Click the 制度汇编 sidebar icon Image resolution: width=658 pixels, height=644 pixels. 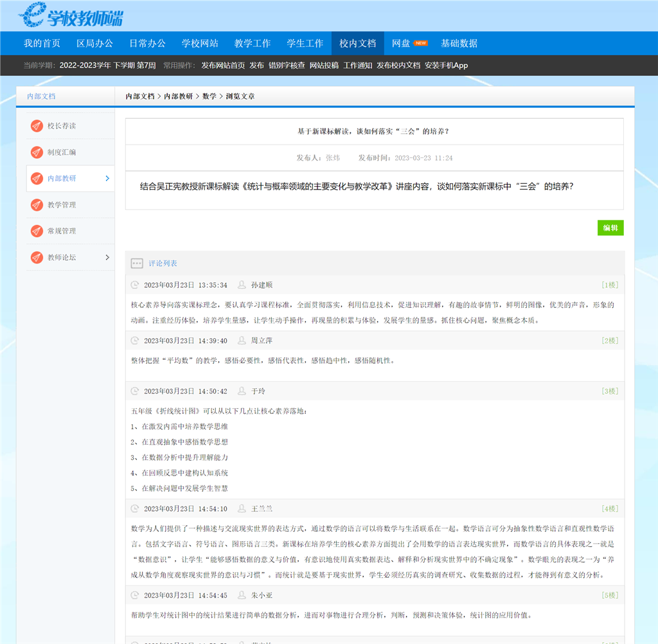pyautogui.click(x=37, y=152)
